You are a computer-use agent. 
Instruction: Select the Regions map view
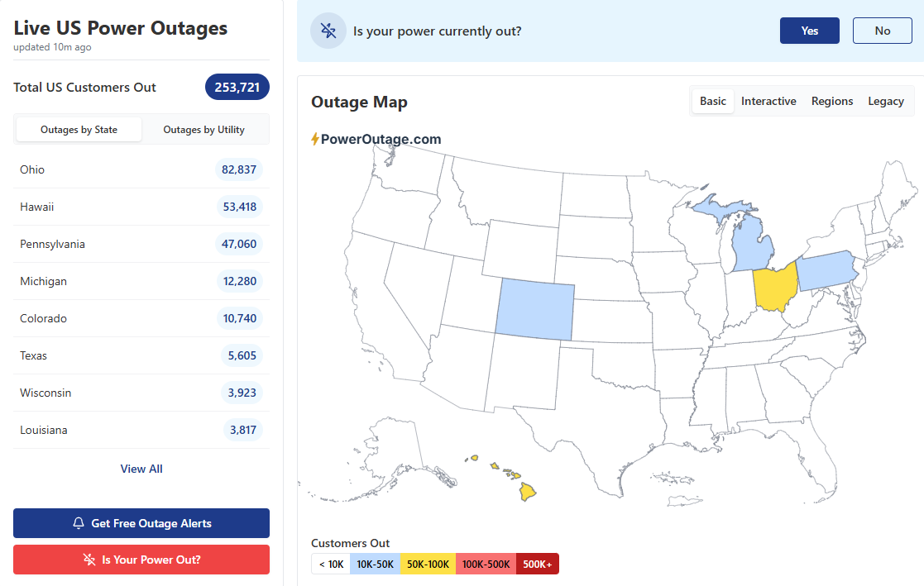coord(832,102)
